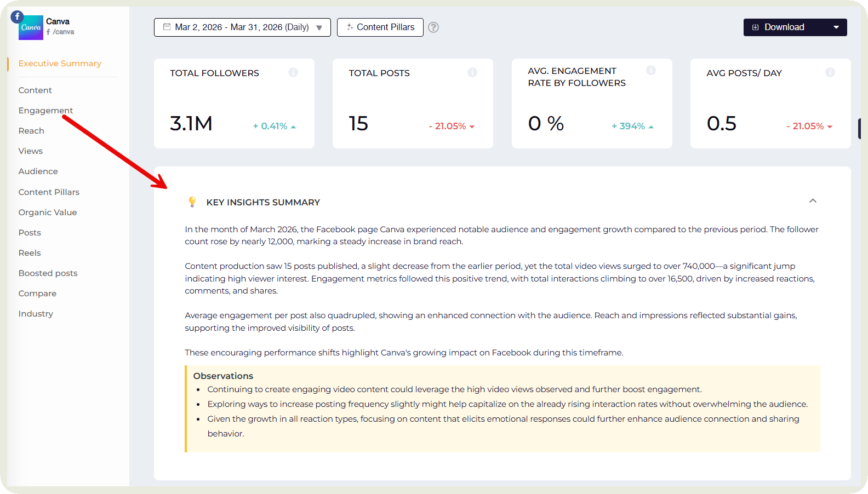Click the 0 % engagement rate value
This screenshot has width=868, height=494.
[546, 124]
